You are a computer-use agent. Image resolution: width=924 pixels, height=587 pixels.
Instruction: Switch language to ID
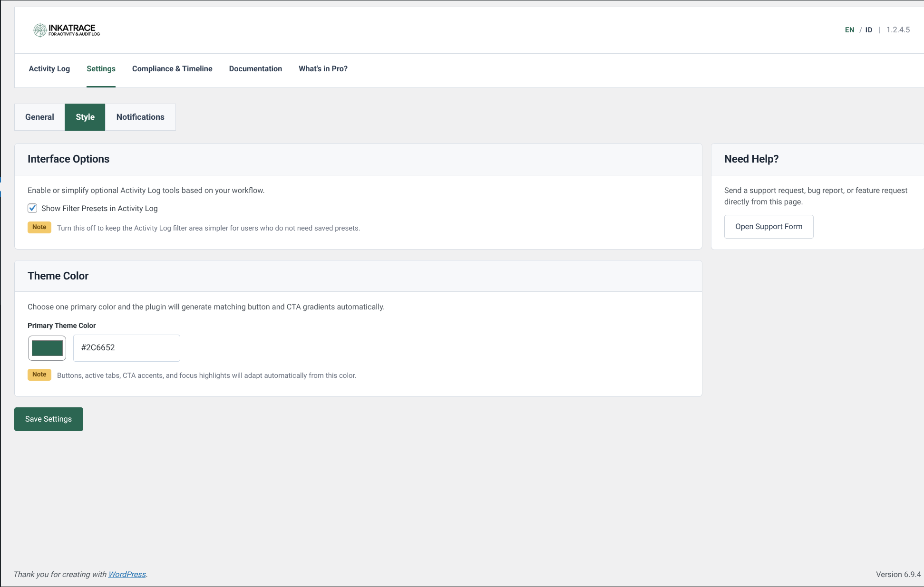pyautogui.click(x=869, y=29)
